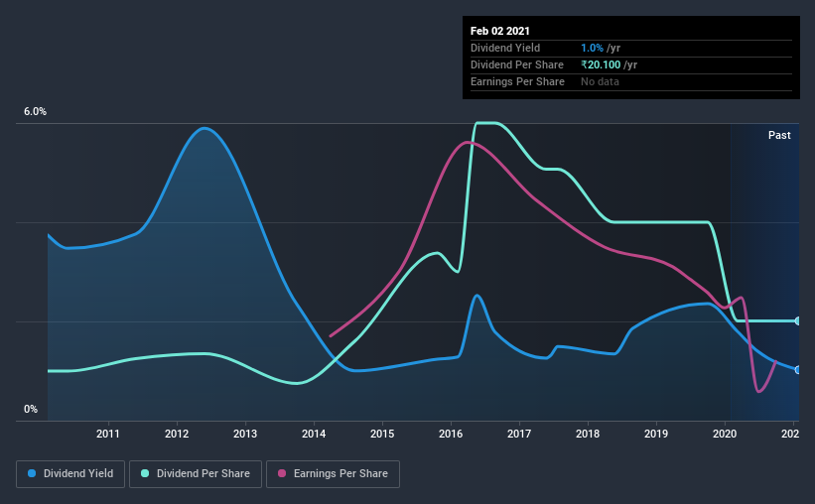Image resolution: width=815 pixels, height=504 pixels.
Task: Click the tooltip's Dividend Per Share row label
Action: 516,64
